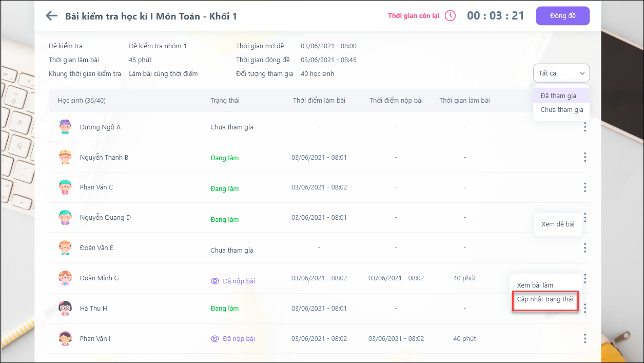Click the Học sinh (36/40) column header

point(82,100)
